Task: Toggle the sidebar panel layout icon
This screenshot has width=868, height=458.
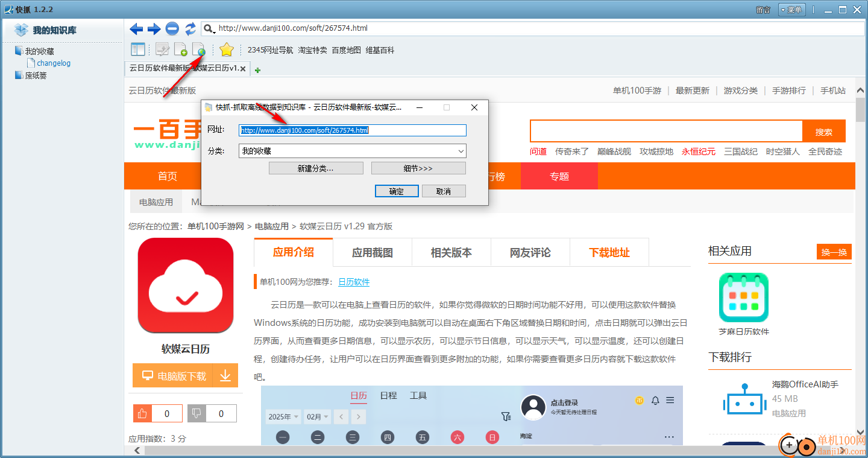Action: click(x=138, y=49)
